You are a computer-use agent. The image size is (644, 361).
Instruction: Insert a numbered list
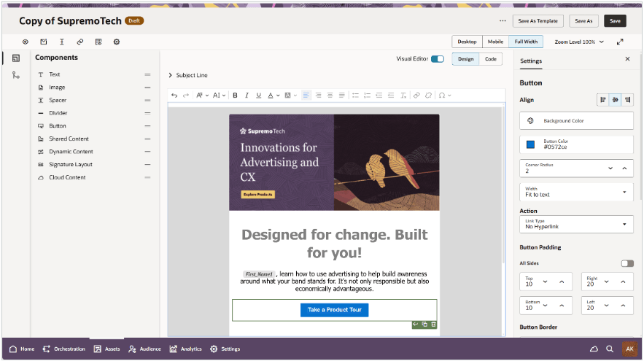coord(367,96)
